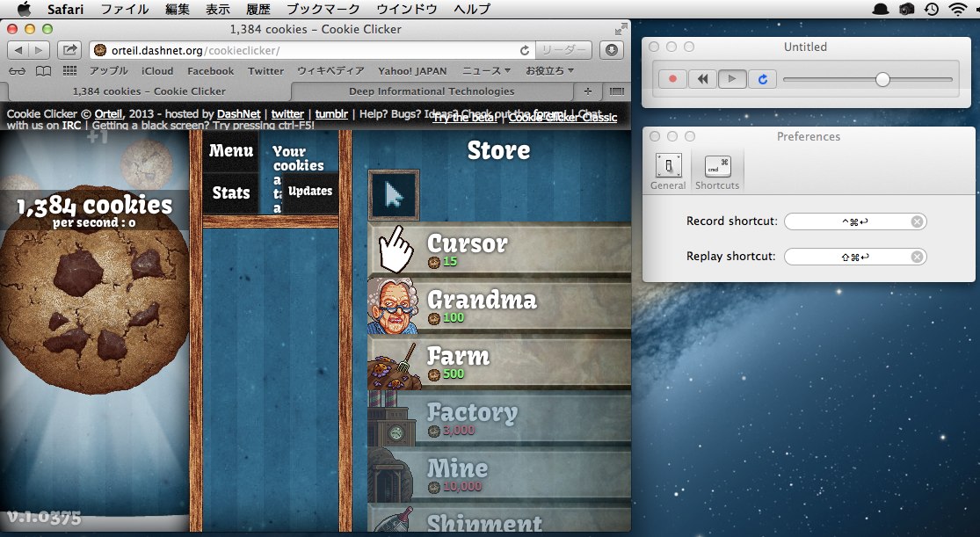Switch to Deep Informational Technologies tab

coord(432,91)
